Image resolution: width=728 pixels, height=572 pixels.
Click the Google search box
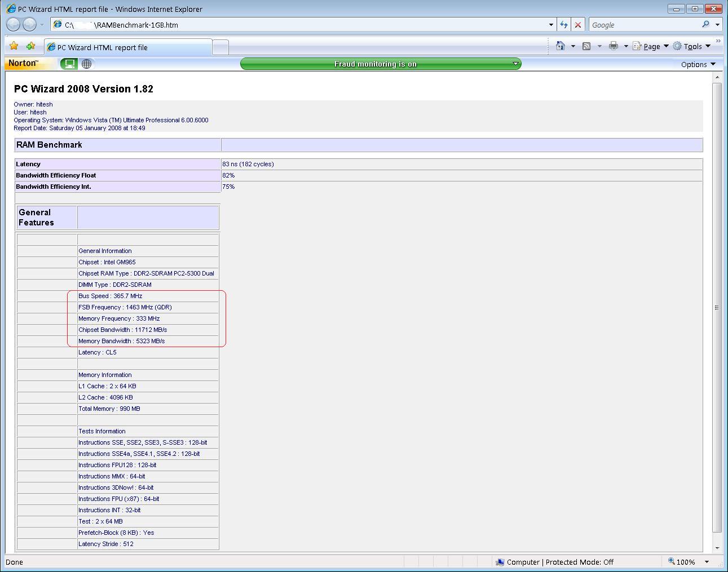coord(643,25)
